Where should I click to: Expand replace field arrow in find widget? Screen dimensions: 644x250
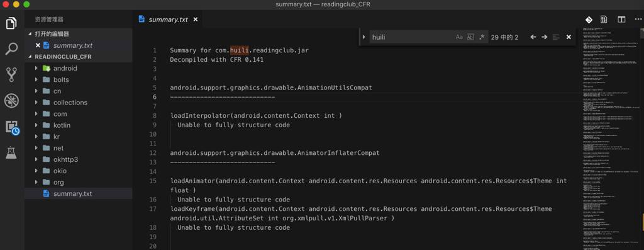point(364,37)
